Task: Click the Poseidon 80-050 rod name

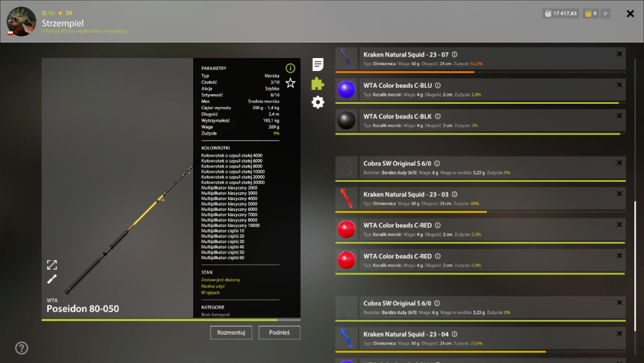Action: pos(82,309)
